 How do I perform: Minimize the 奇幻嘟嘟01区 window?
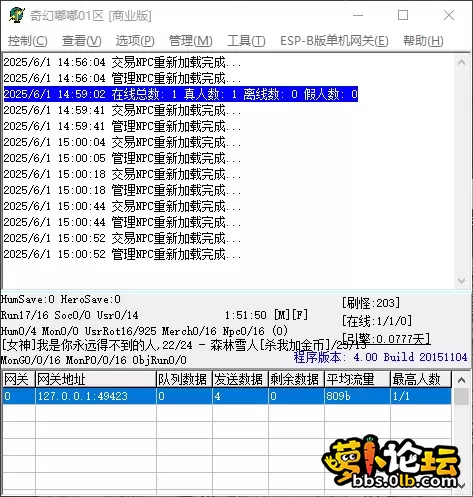pos(358,15)
